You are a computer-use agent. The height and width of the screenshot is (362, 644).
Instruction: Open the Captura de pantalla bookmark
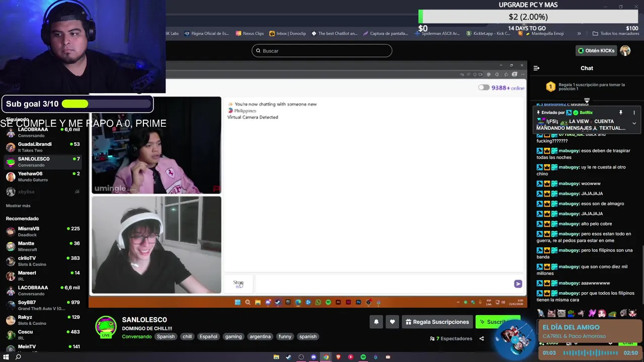[385, 34]
